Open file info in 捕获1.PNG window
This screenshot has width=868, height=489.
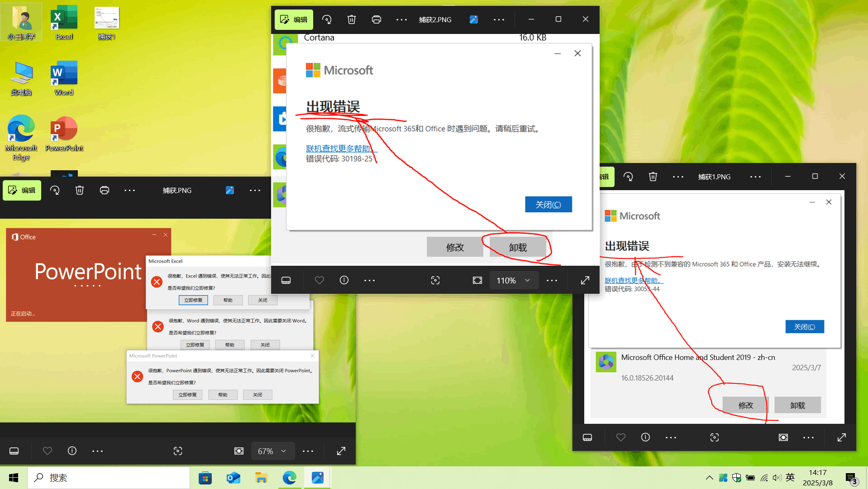[646, 437]
